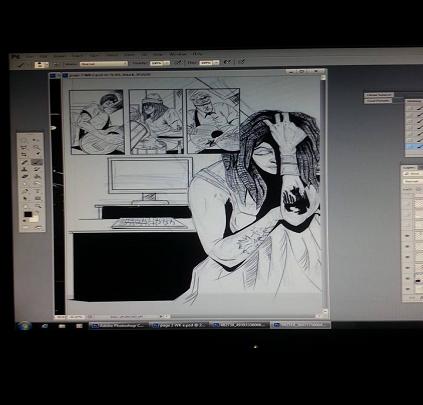Select the Eyedropper tool
This screenshot has height=405, width=423.
(37, 154)
